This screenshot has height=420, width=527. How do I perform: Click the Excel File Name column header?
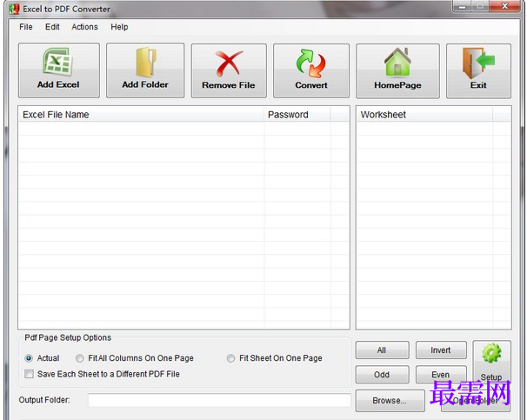[142, 115]
